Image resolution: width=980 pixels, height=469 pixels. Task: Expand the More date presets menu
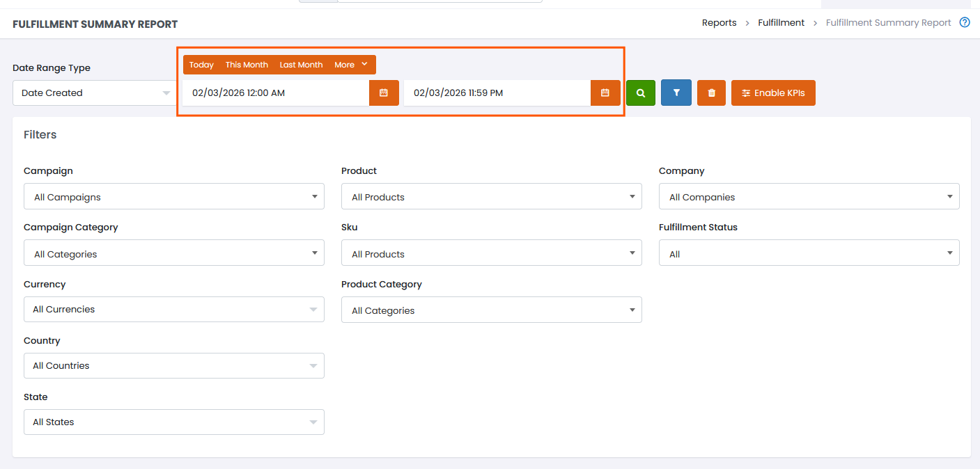(350, 65)
